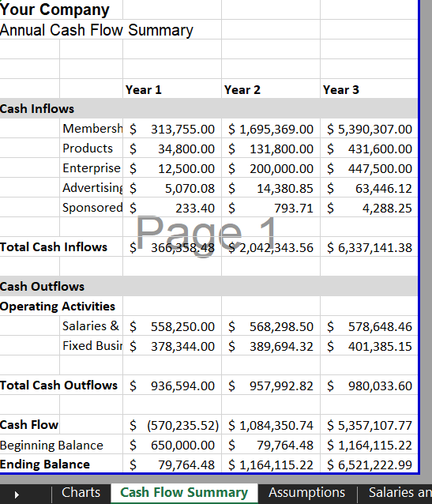Viewport: 432px width, 504px height.
Task: Select the Total Cash Outflows label
Action: tap(58, 385)
